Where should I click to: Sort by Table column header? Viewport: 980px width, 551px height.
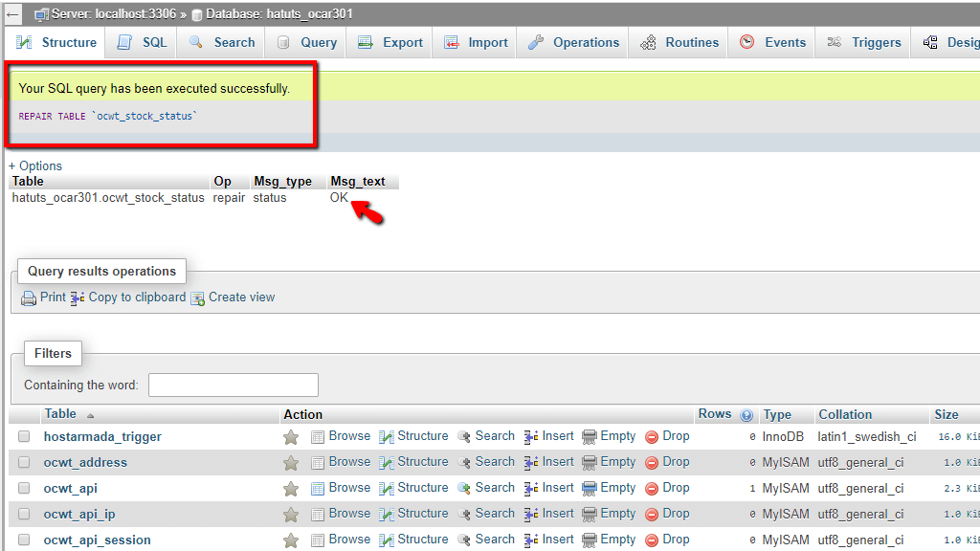60,414
